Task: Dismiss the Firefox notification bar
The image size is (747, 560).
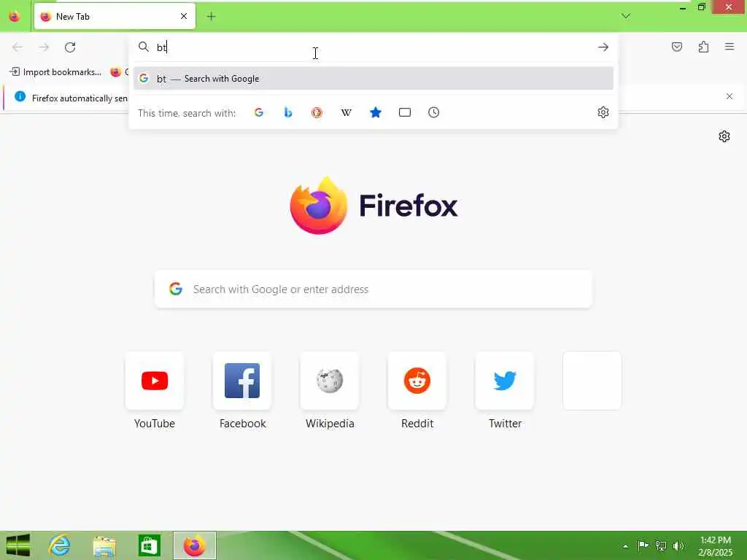Action: pyautogui.click(x=729, y=97)
